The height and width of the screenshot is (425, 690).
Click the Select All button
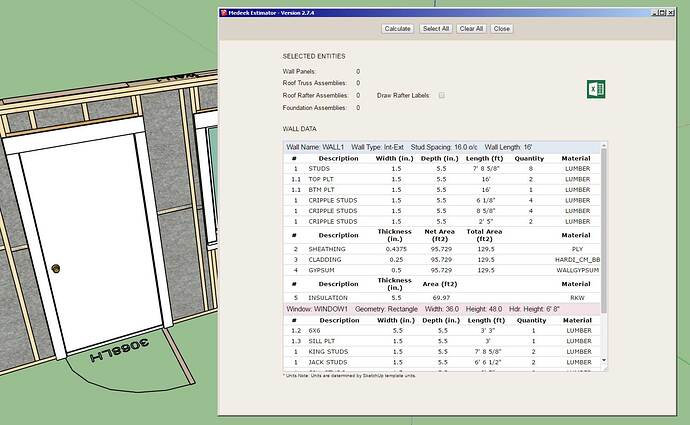pos(435,29)
